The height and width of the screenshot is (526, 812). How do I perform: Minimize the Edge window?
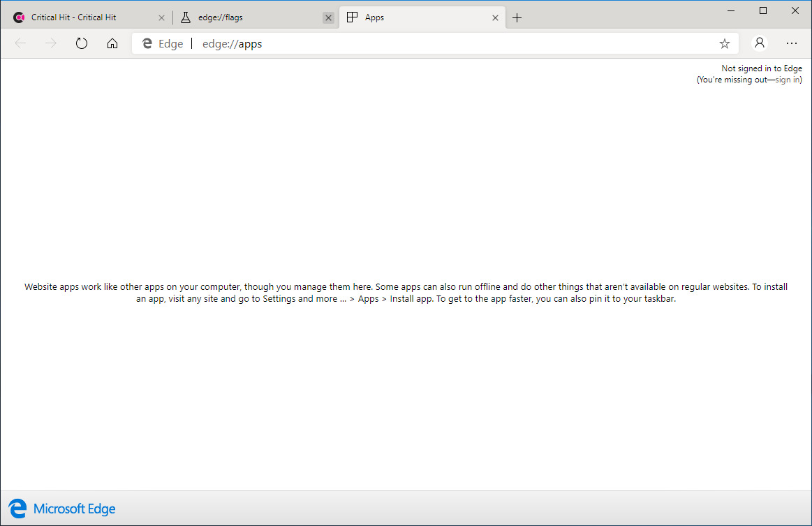coord(731,10)
